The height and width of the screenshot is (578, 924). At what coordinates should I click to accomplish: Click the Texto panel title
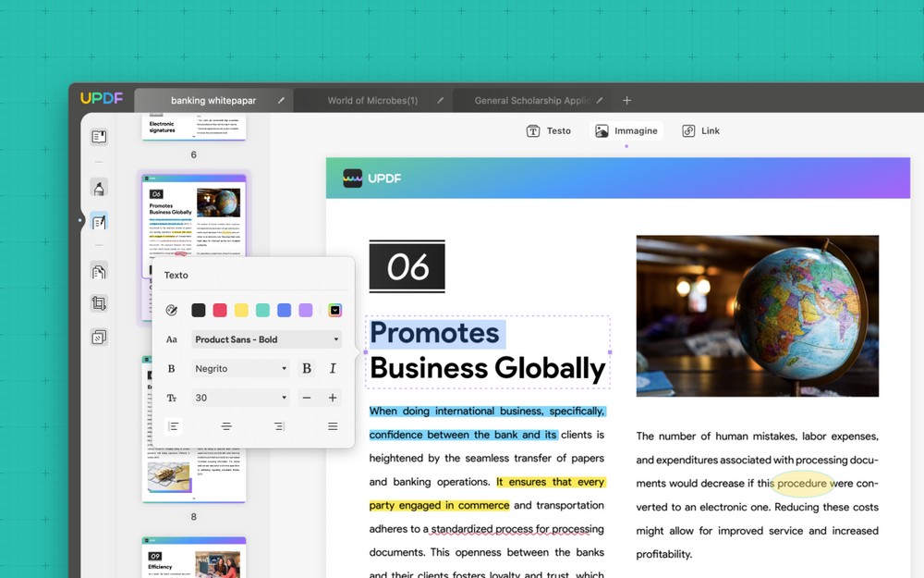click(x=176, y=275)
